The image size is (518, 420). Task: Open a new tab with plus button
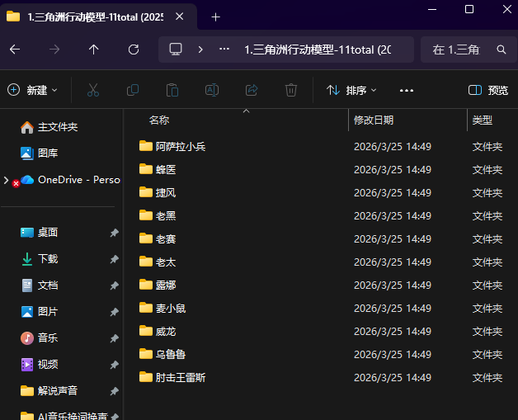215,17
